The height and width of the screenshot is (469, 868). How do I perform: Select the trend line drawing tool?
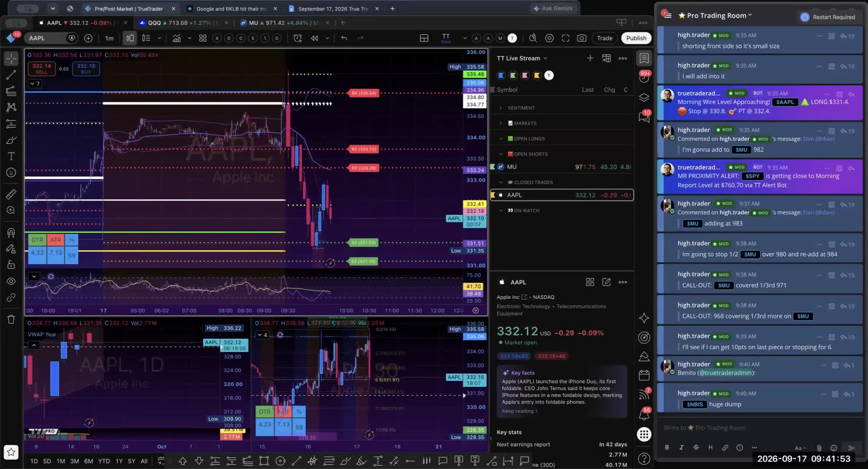(11, 75)
